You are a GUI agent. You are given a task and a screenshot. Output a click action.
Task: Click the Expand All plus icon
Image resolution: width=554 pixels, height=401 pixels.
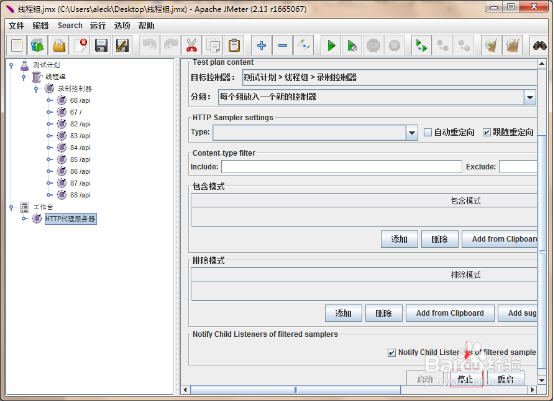[261, 46]
